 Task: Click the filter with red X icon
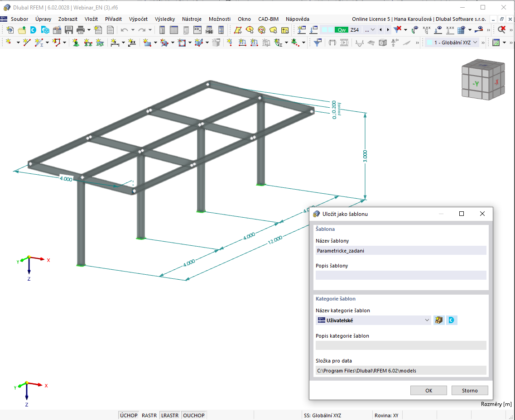point(397,30)
